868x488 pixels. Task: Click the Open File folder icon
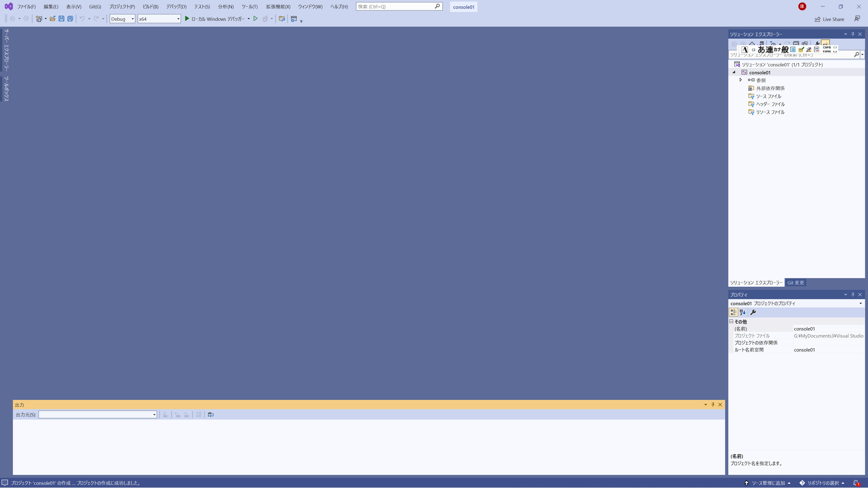53,19
